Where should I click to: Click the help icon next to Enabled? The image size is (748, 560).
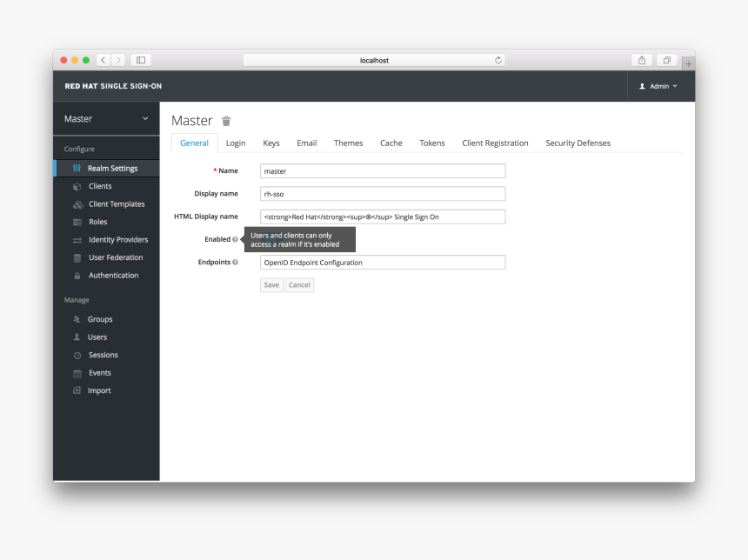click(x=235, y=239)
